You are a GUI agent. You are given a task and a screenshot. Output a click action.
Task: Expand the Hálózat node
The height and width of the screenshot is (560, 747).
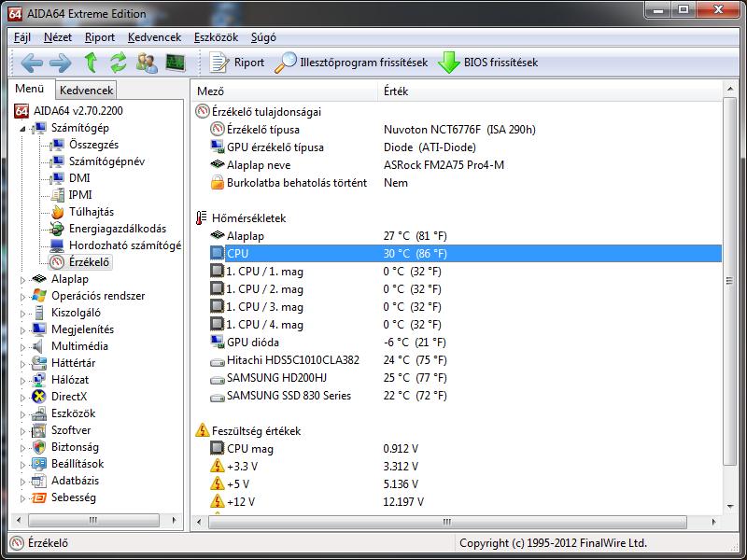pyautogui.click(x=22, y=381)
